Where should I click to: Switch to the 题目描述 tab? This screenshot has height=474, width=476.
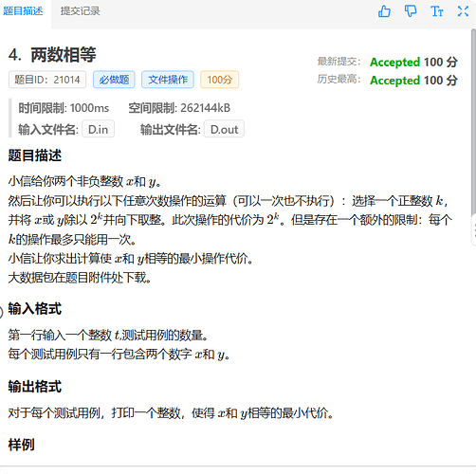point(23,11)
